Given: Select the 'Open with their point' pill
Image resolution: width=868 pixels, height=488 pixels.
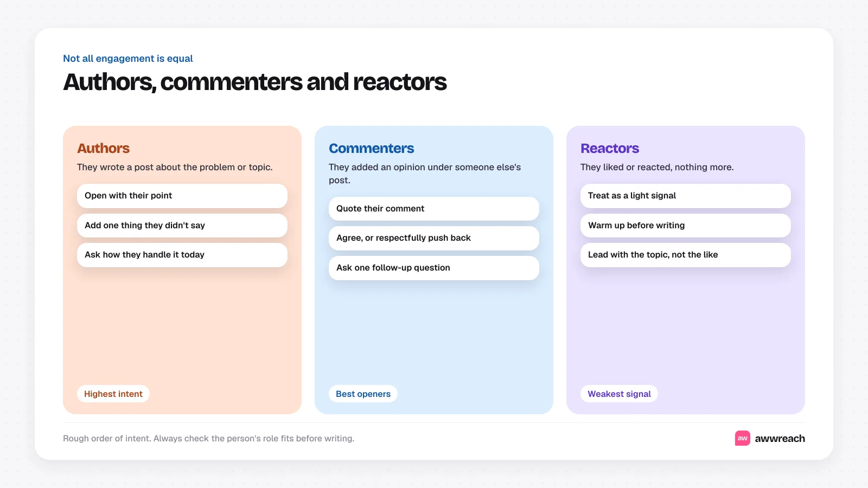Looking at the screenshot, I should pos(182,196).
